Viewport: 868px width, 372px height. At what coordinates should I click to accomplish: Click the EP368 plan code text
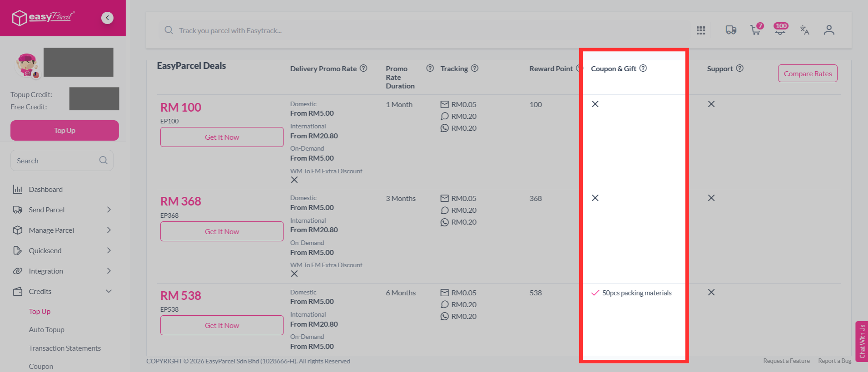(x=169, y=215)
